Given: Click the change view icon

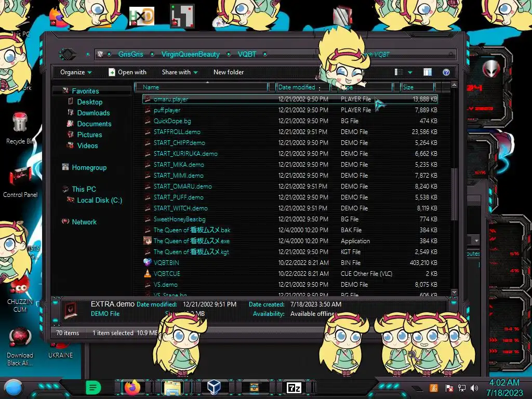Looking at the screenshot, I should click(x=398, y=72).
